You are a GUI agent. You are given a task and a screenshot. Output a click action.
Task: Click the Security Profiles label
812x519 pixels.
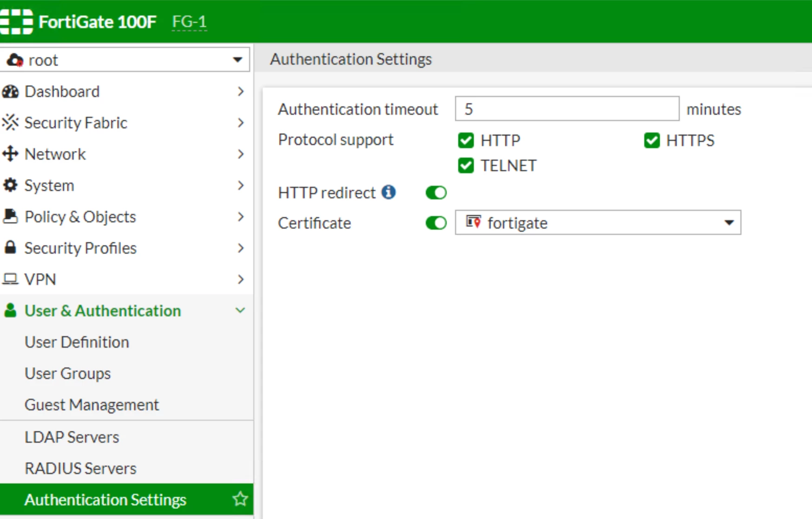click(80, 248)
